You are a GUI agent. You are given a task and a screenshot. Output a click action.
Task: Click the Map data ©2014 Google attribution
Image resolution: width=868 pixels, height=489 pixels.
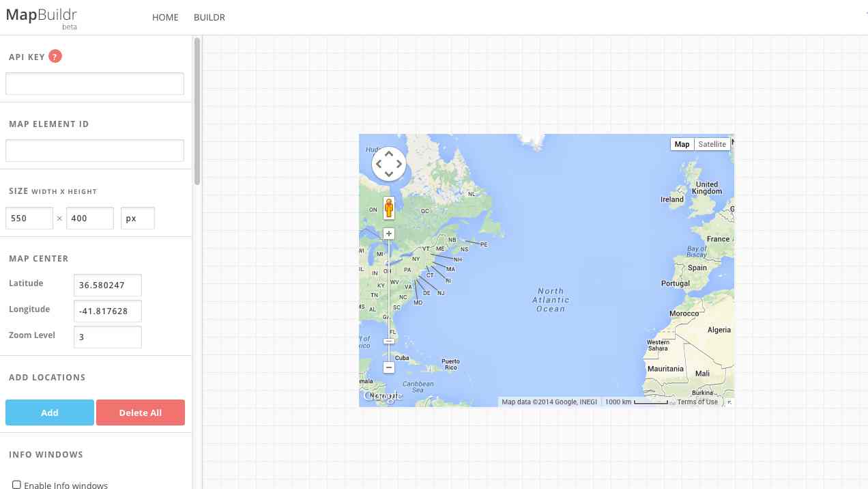549,402
